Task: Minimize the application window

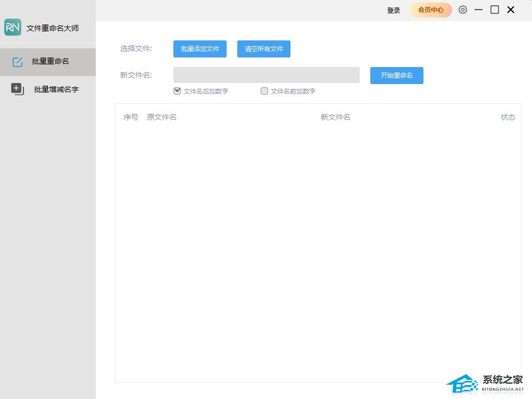Action: click(479, 10)
